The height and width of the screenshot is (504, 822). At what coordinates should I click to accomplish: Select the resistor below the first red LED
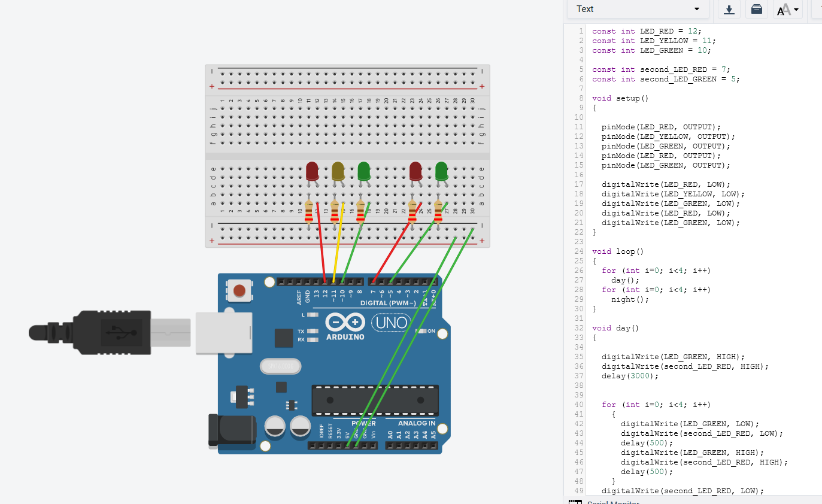point(309,212)
